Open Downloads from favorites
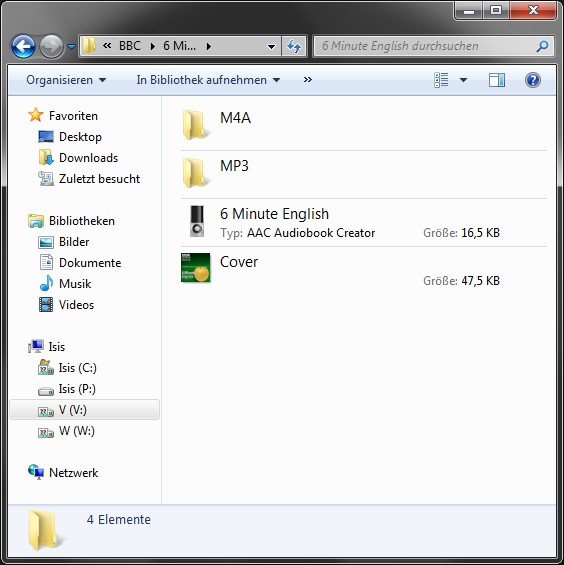The image size is (564, 565). pyautogui.click(x=88, y=158)
